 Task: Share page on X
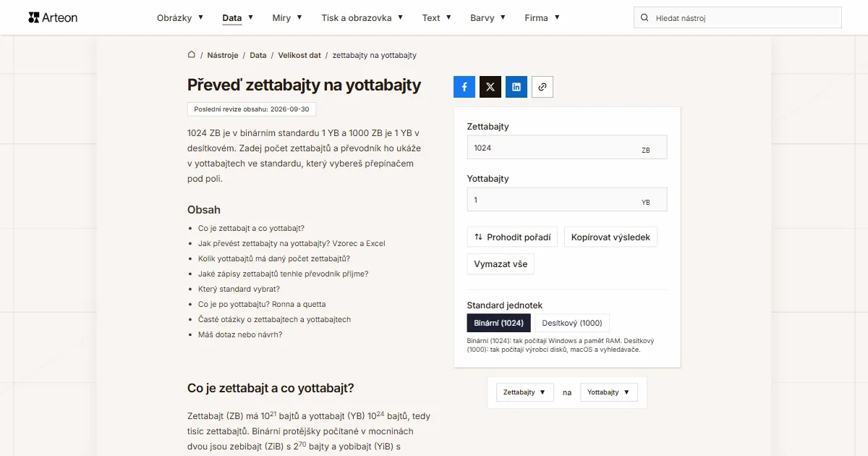coord(490,87)
